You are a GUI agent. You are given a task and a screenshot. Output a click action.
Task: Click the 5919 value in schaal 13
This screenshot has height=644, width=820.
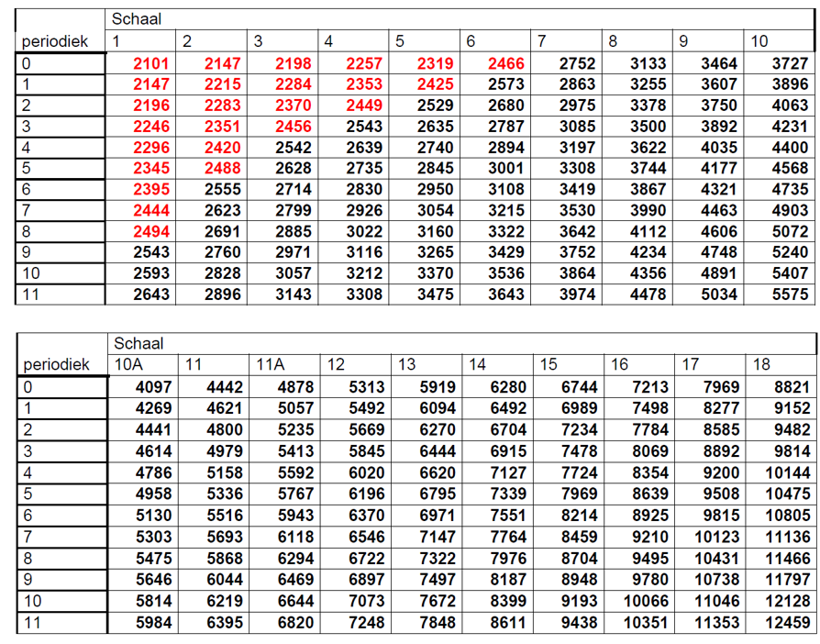[x=438, y=387]
